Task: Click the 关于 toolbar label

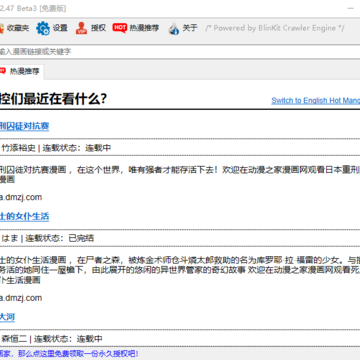Action: tap(190, 28)
